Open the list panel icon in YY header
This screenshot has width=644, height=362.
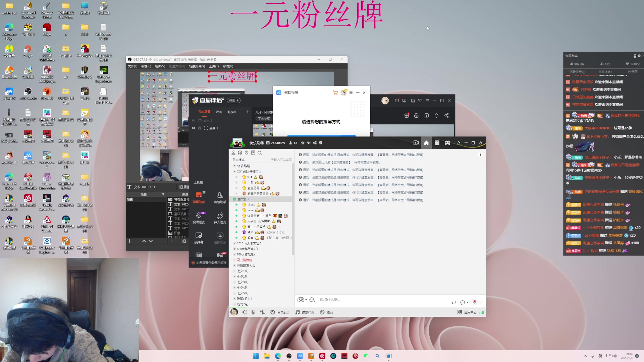437,143
